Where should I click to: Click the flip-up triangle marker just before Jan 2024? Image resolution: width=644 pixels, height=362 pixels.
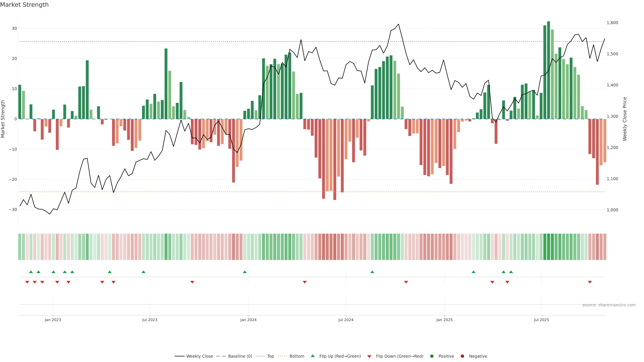coord(245,272)
